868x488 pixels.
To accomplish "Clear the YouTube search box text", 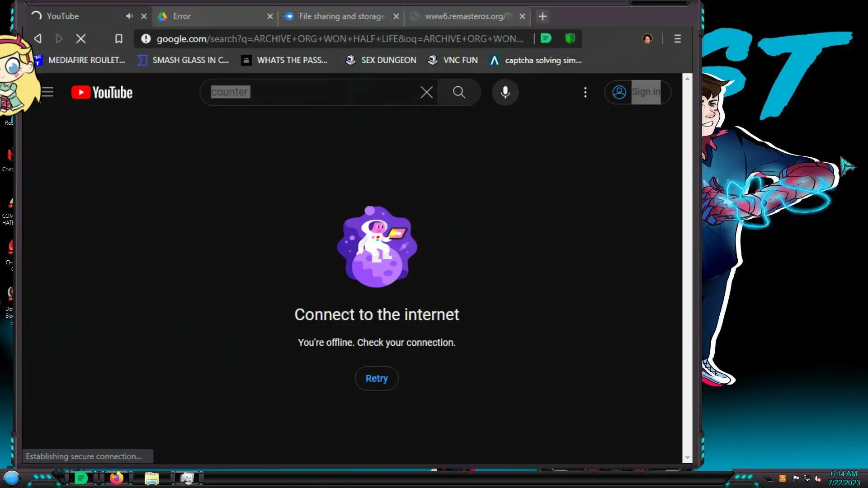I will click(426, 92).
